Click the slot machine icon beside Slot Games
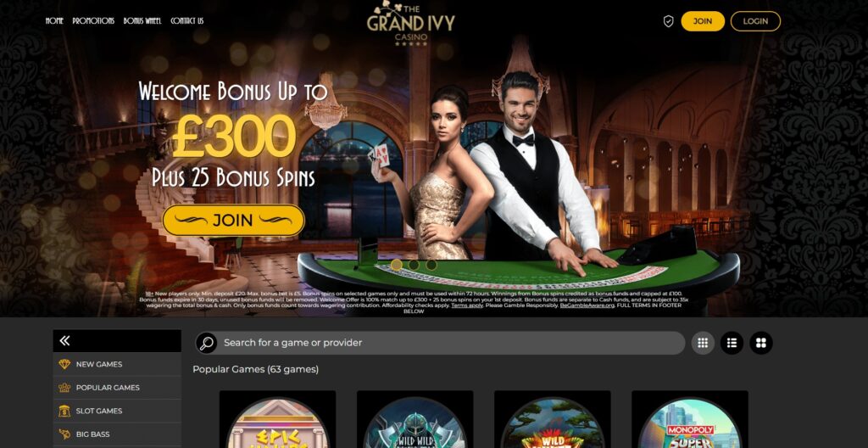868x448 pixels. [x=64, y=411]
